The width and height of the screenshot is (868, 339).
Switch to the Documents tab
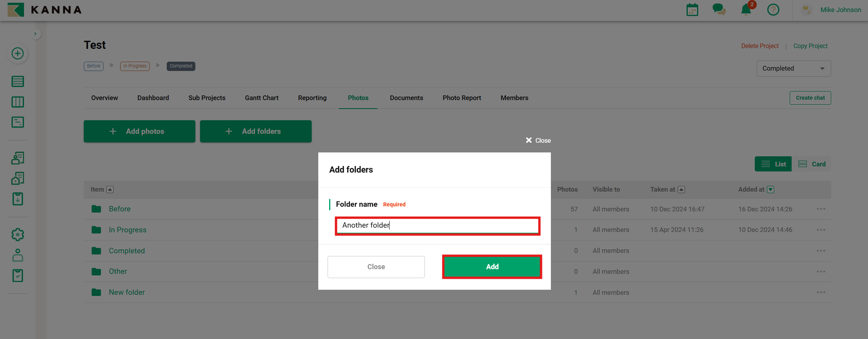point(406,98)
